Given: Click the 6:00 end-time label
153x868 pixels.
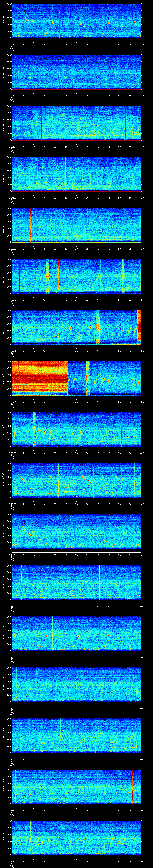Looking at the screenshot, I should (x=141, y=249).
